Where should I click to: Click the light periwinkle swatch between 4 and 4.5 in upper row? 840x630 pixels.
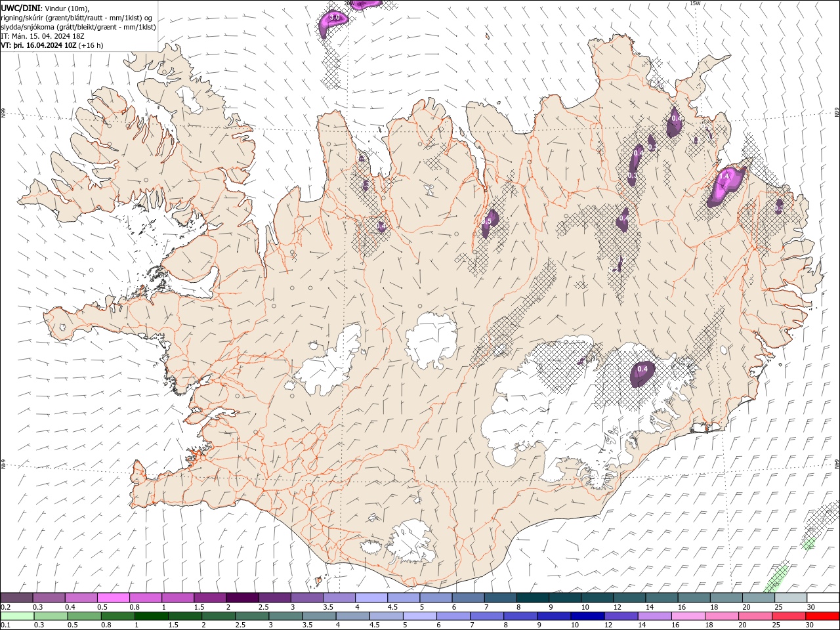pyautogui.click(x=371, y=598)
